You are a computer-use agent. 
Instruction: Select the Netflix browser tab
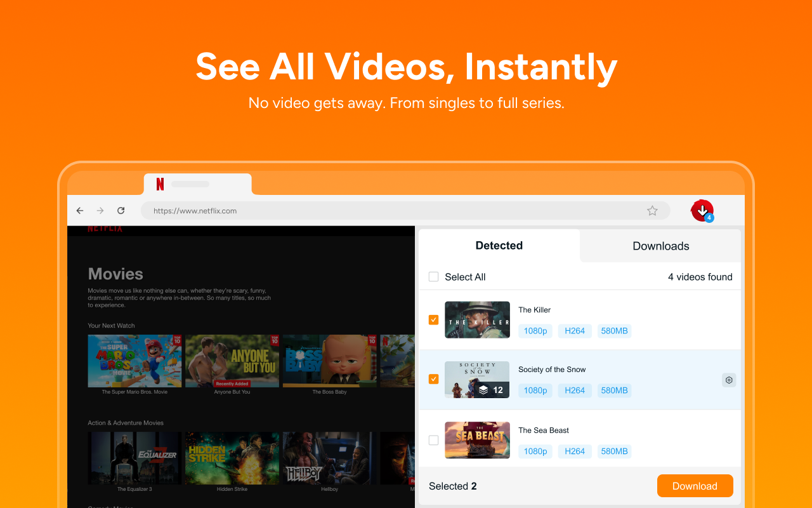pos(198,184)
